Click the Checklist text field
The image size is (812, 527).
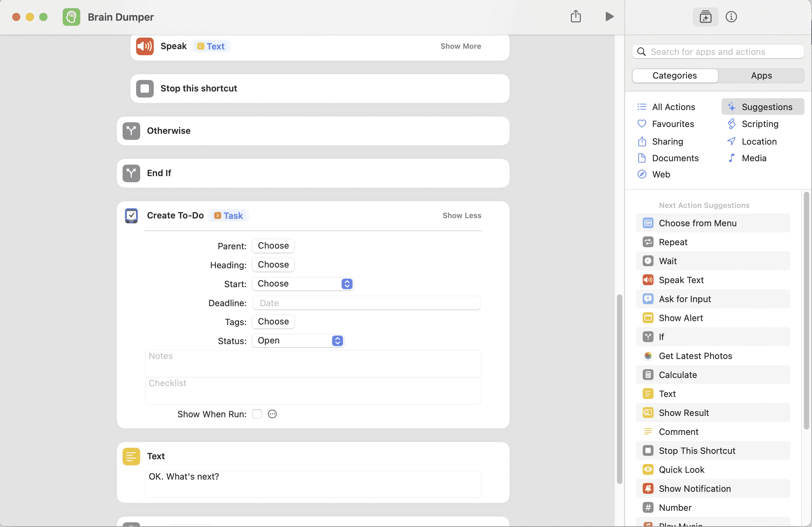tap(313, 391)
